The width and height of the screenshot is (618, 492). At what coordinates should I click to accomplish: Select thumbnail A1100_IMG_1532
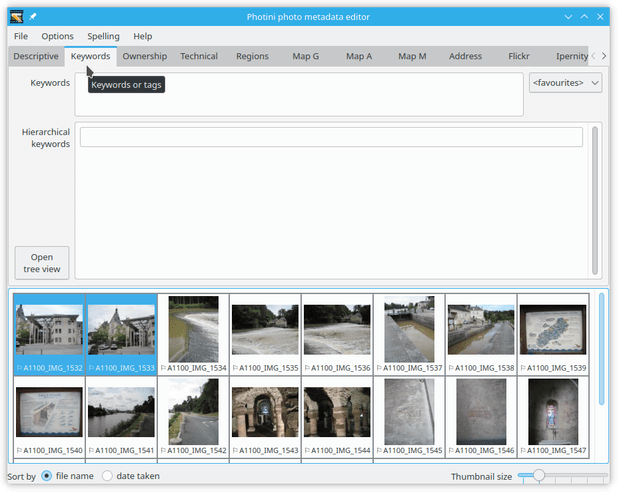pos(49,334)
